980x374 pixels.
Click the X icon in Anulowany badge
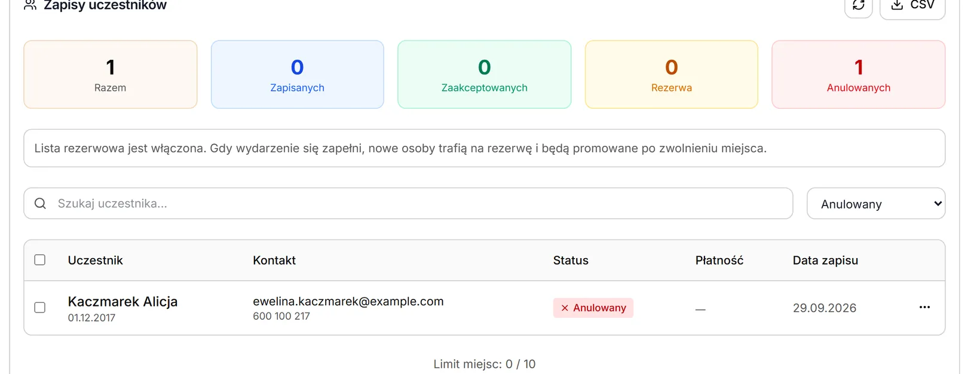pyautogui.click(x=565, y=308)
